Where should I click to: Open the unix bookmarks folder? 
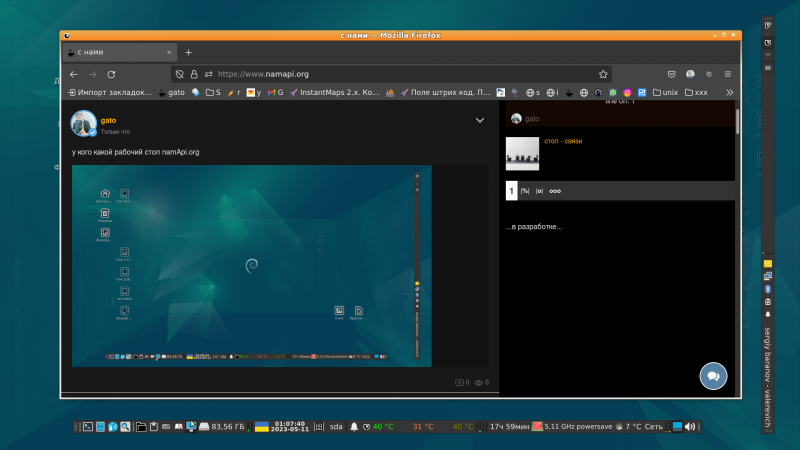pyautogui.click(x=665, y=92)
